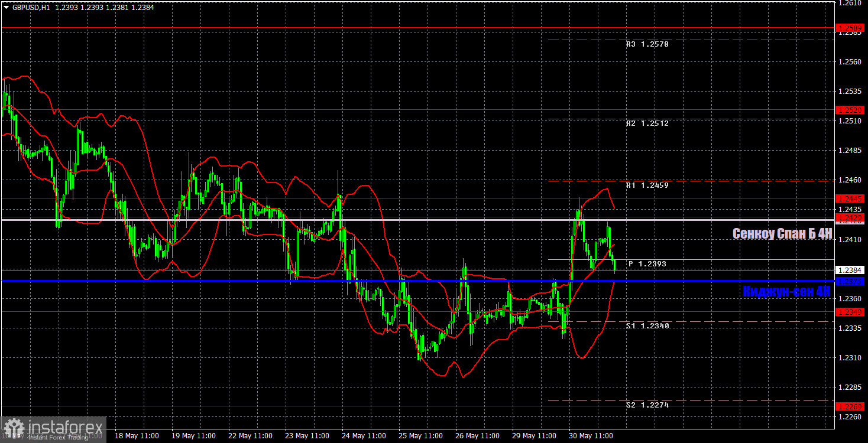
Task: Click the R3 1.2578 pivot label
Action: (647, 44)
